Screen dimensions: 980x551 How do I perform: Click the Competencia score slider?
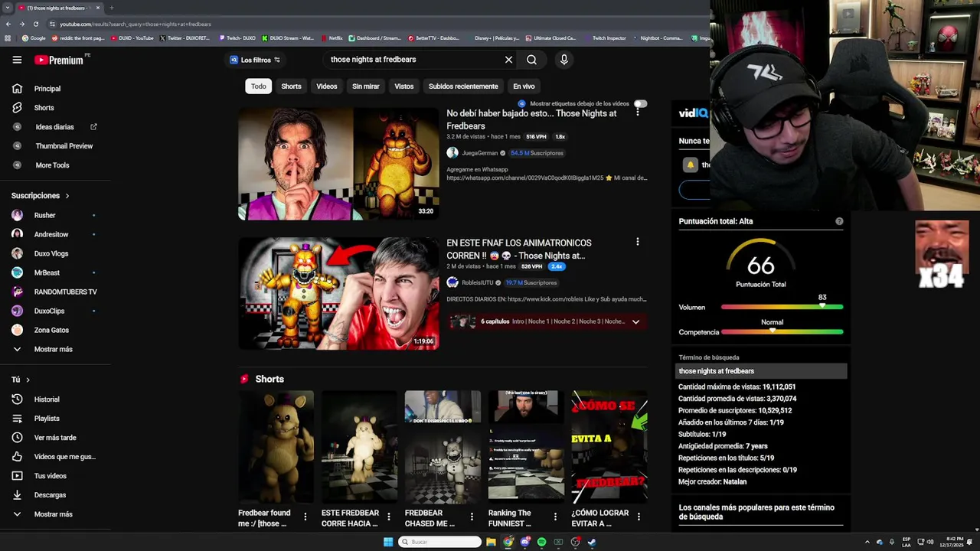coord(782,332)
